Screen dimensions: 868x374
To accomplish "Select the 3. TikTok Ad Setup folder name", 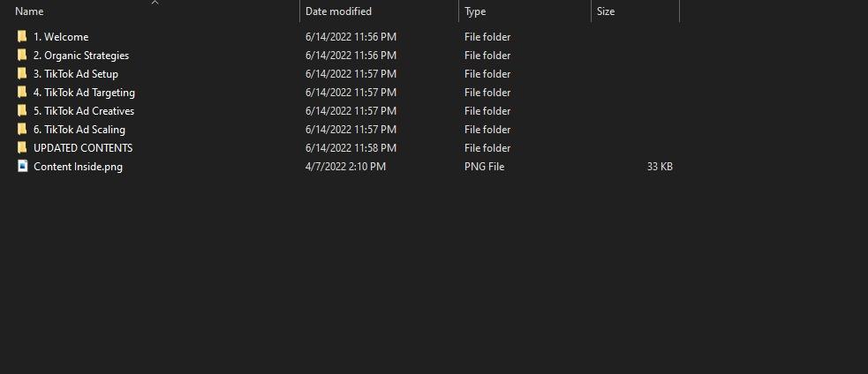I will 76,74.
